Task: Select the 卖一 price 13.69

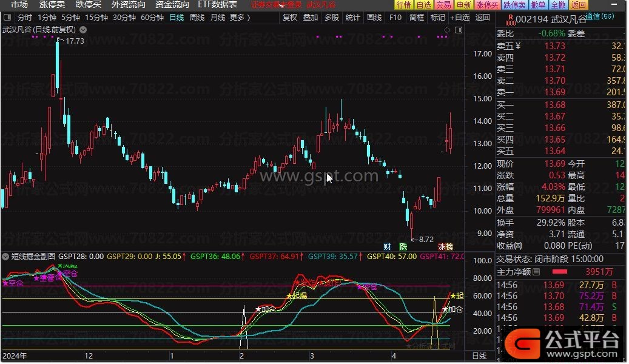Action: (x=555, y=92)
